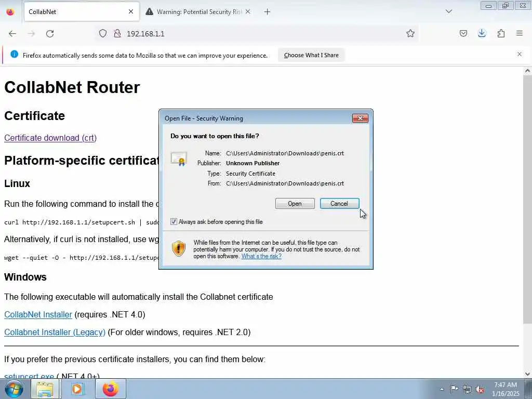
Task: Open the CollabNet Installer link
Action: [x=38, y=314]
